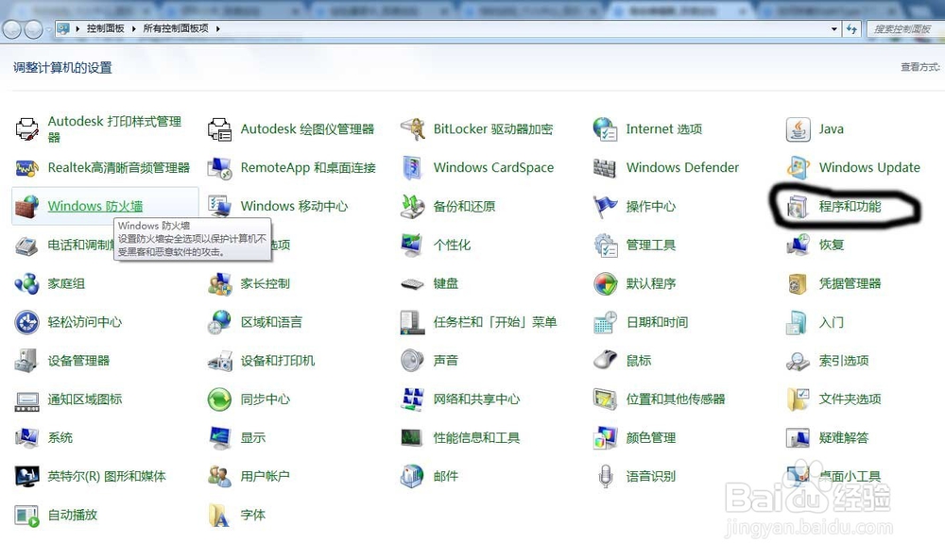
Task: Click the 语音识别 microphone icon
Action: point(605,476)
